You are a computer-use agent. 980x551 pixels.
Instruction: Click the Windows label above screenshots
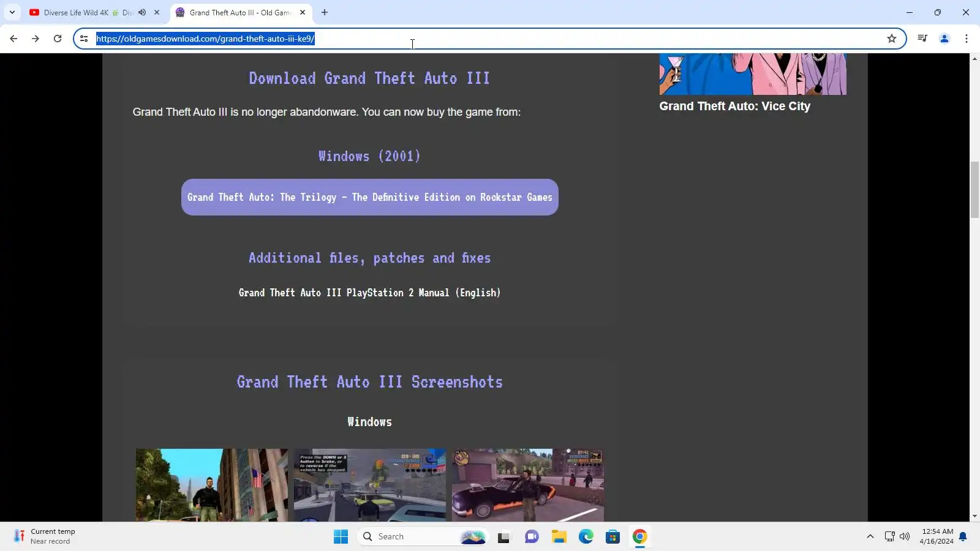click(369, 422)
